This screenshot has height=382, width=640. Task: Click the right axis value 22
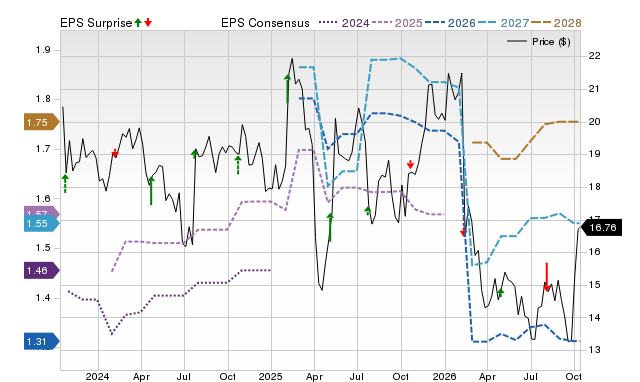pos(595,56)
